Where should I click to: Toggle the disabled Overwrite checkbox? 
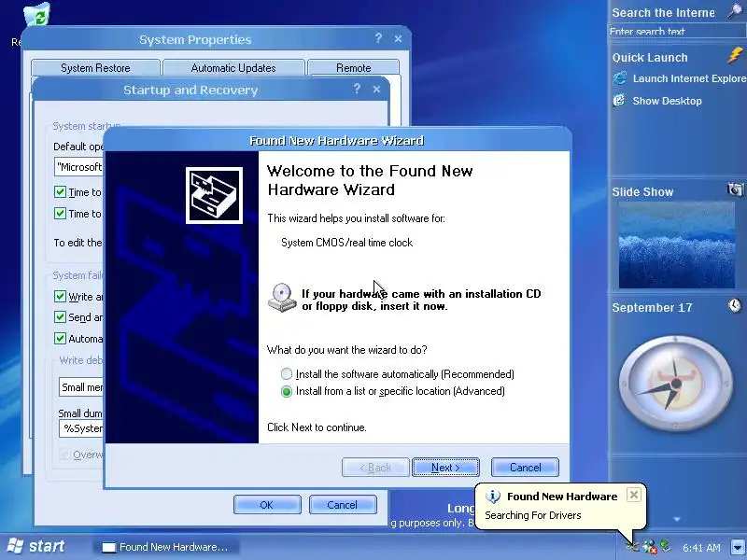point(64,455)
